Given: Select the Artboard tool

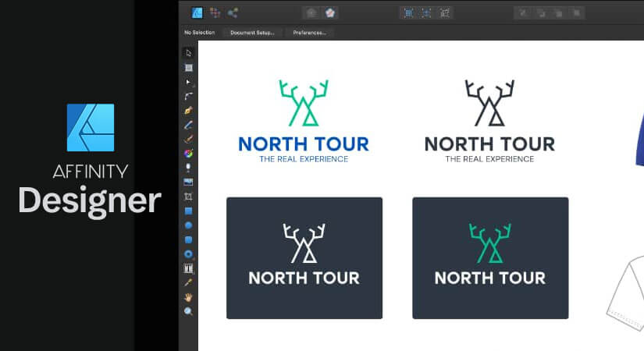Looking at the screenshot, I should click(x=189, y=68).
